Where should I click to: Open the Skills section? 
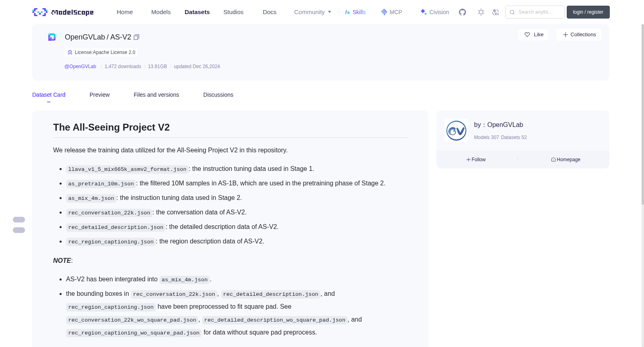click(355, 12)
